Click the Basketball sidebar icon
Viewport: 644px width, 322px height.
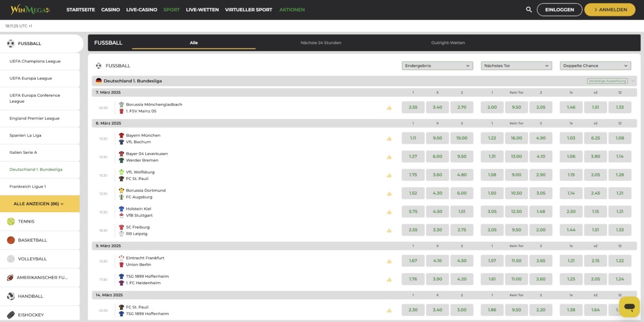coord(11,240)
